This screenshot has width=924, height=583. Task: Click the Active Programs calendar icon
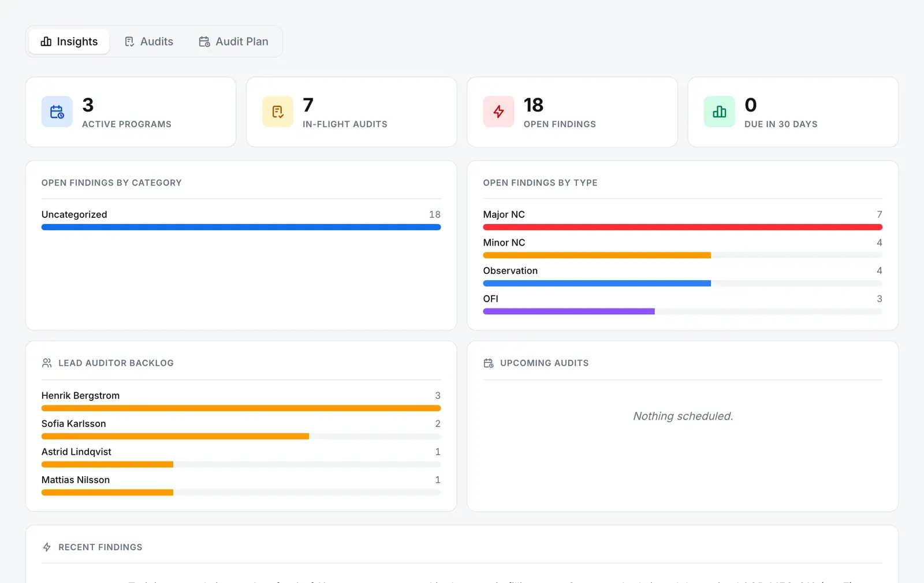[57, 112]
